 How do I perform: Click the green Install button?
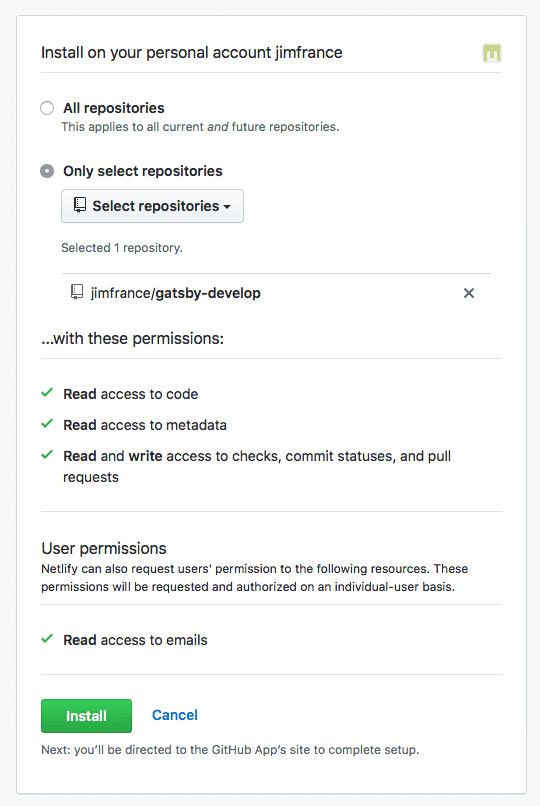pos(86,716)
